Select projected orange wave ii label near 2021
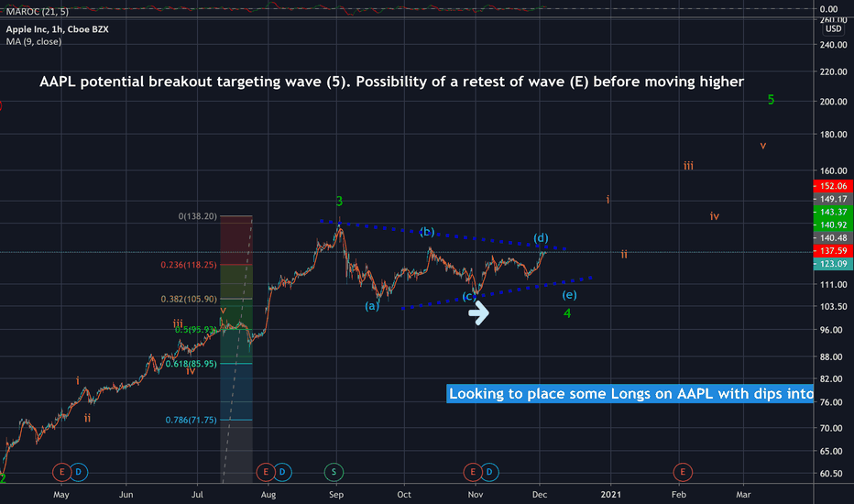This screenshot has height=504, width=854. coord(624,254)
